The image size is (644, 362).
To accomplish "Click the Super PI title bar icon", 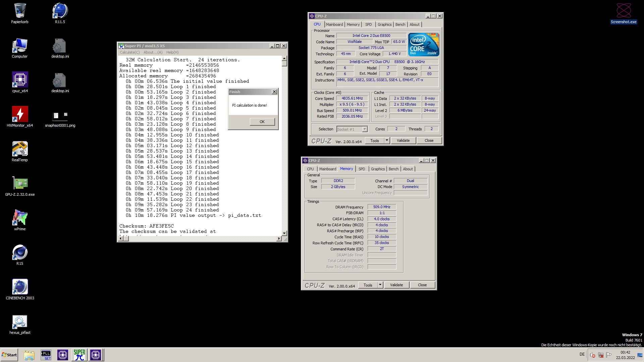I will [121, 46].
